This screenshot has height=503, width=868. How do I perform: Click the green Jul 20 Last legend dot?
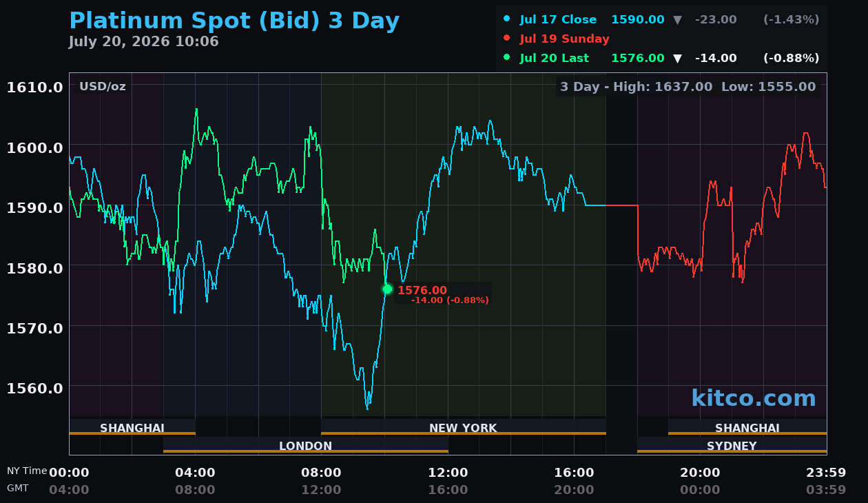tap(507, 58)
